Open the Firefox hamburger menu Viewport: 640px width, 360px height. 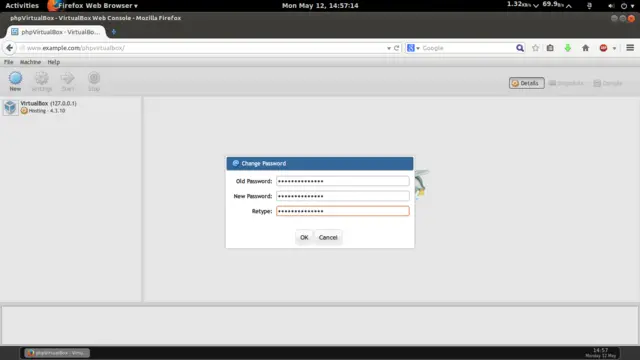point(630,48)
